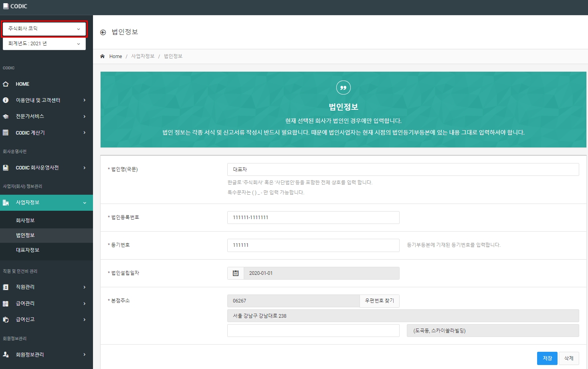Viewport: 588px width, 369px height.
Task: Click the 법인등록번호 input field
Action: tap(313, 218)
